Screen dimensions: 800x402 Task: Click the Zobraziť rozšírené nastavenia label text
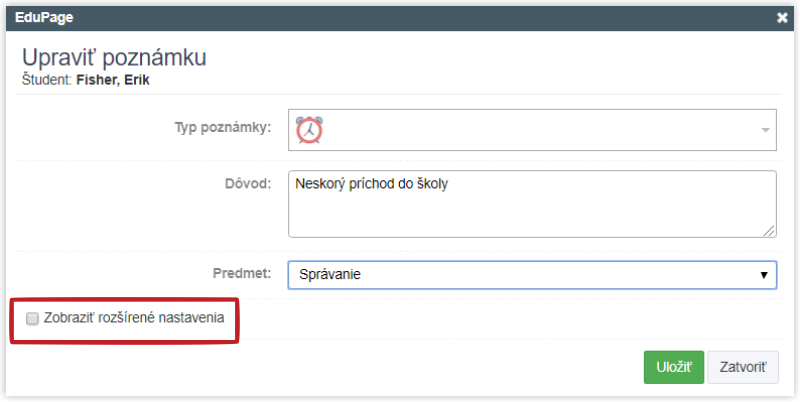(x=134, y=318)
